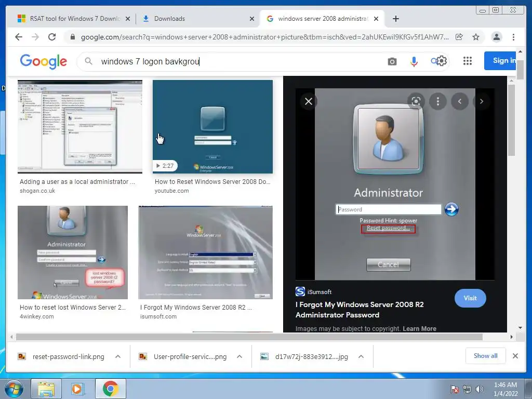Viewport: 532px width, 399px height.
Task: Close the windows server 2008 tab
Action: pyautogui.click(x=376, y=19)
